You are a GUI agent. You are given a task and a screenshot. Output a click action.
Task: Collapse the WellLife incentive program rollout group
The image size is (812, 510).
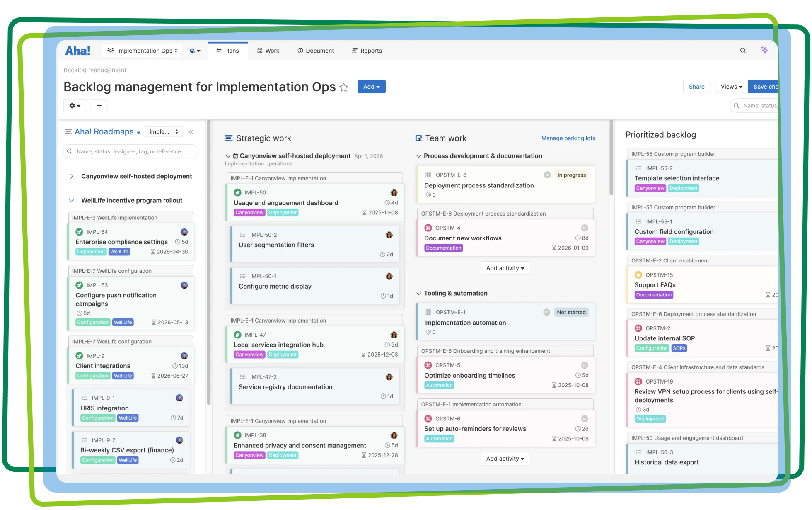[72, 201]
